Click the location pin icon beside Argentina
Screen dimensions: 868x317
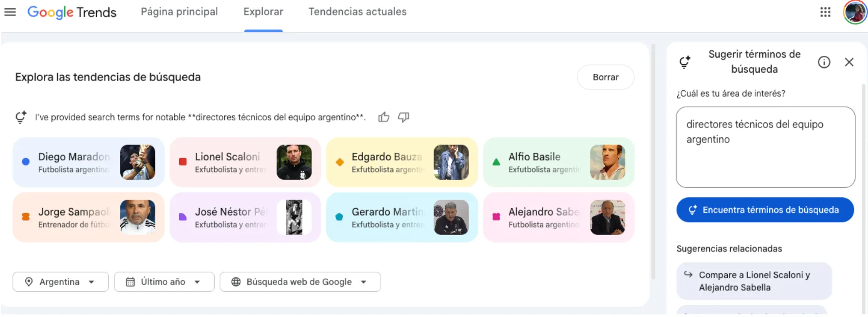(x=29, y=282)
